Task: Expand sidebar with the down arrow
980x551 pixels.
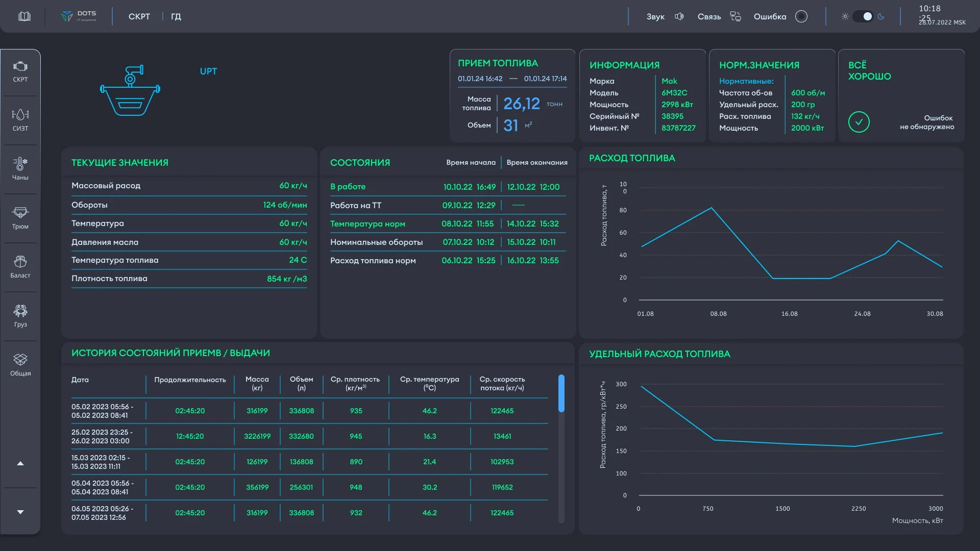Action: (x=20, y=512)
